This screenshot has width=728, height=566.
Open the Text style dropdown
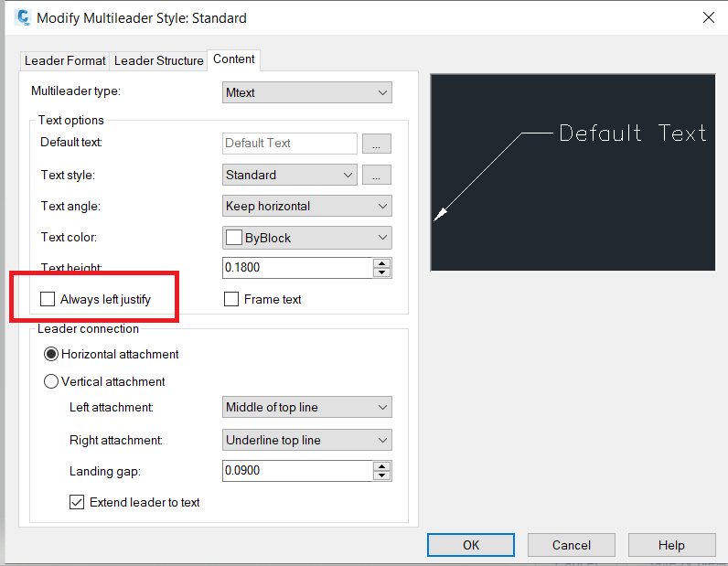point(290,175)
